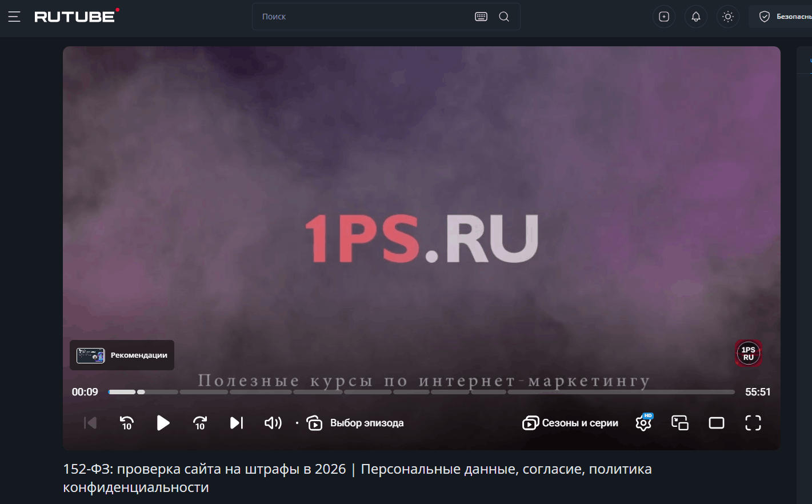Screen dimensions: 812x504
Task: Open Сезоны и серии panel
Action: tap(570, 423)
